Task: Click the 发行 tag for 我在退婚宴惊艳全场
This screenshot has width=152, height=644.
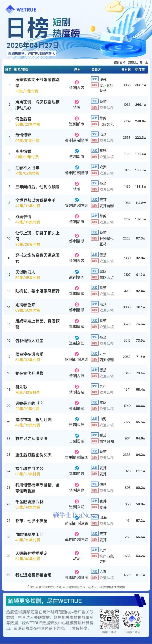Action: 95,571
